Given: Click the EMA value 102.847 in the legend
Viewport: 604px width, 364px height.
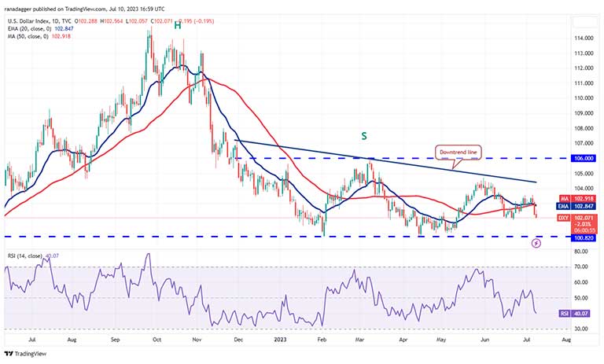Looking at the screenshot, I should pyautogui.click(x=64, y=29).
